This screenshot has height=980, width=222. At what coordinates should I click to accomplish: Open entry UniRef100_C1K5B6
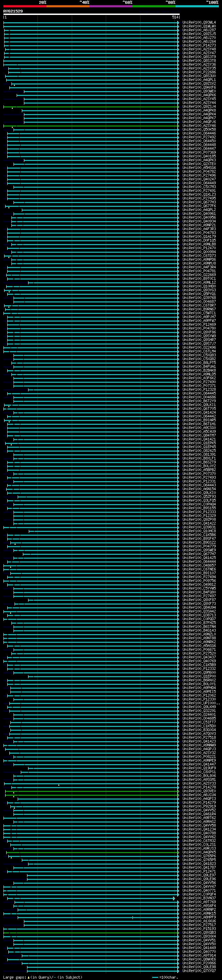click(x=199, y=535)
